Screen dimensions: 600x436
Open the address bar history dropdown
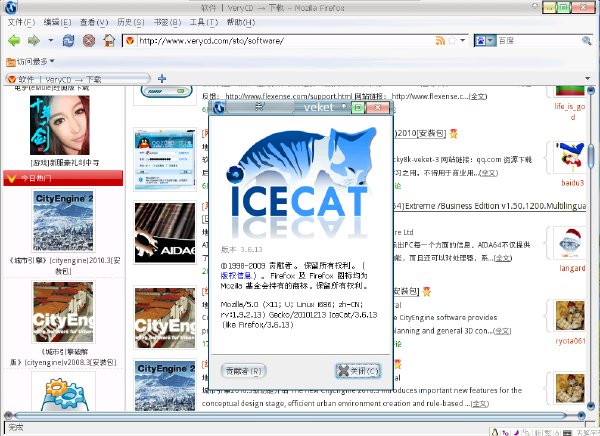click(463, 40)
